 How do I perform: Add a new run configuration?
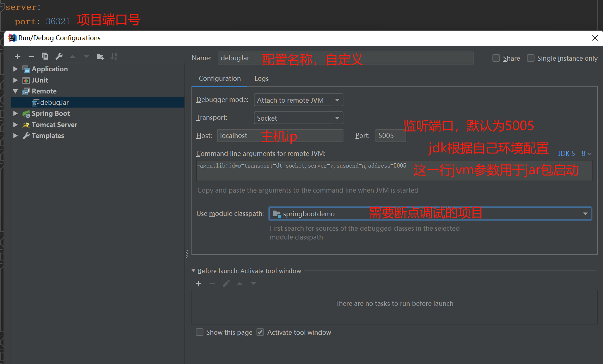[x=18, y=56]
